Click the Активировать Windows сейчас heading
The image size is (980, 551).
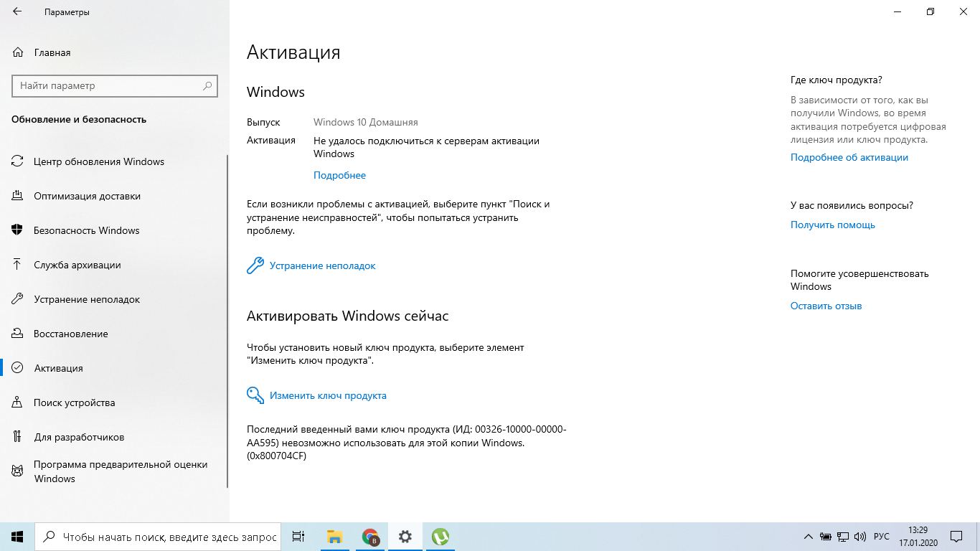(x=347, y=316)
